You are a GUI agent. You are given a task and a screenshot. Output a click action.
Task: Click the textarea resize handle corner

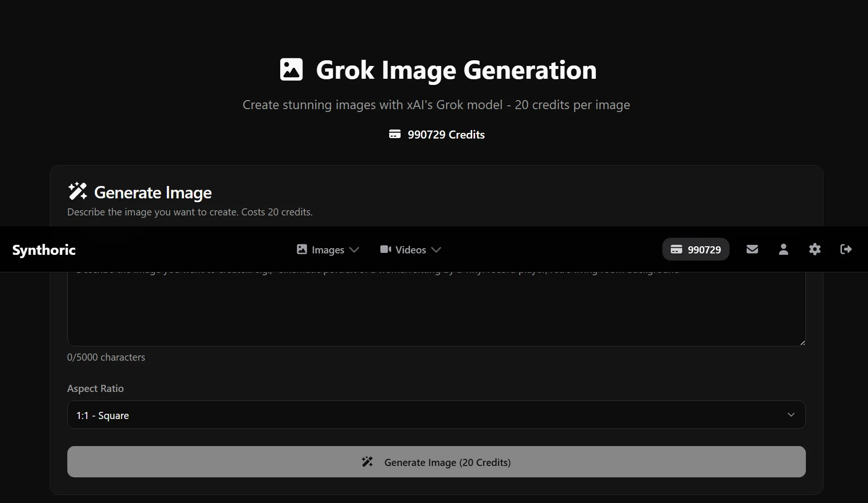[x=802, y=343]
